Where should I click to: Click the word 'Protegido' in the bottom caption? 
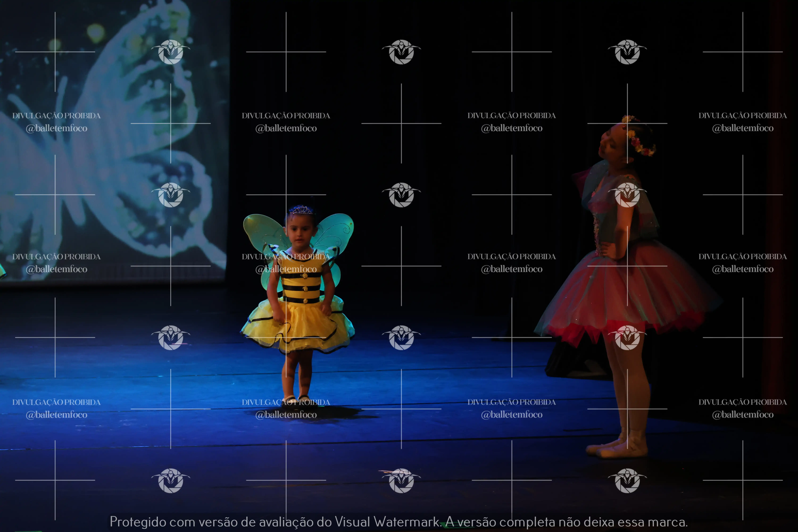tap(138, 522)
